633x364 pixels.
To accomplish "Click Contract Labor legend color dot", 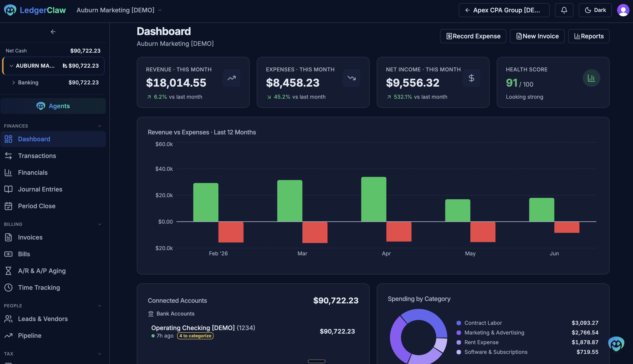I will tap(459, 323).
